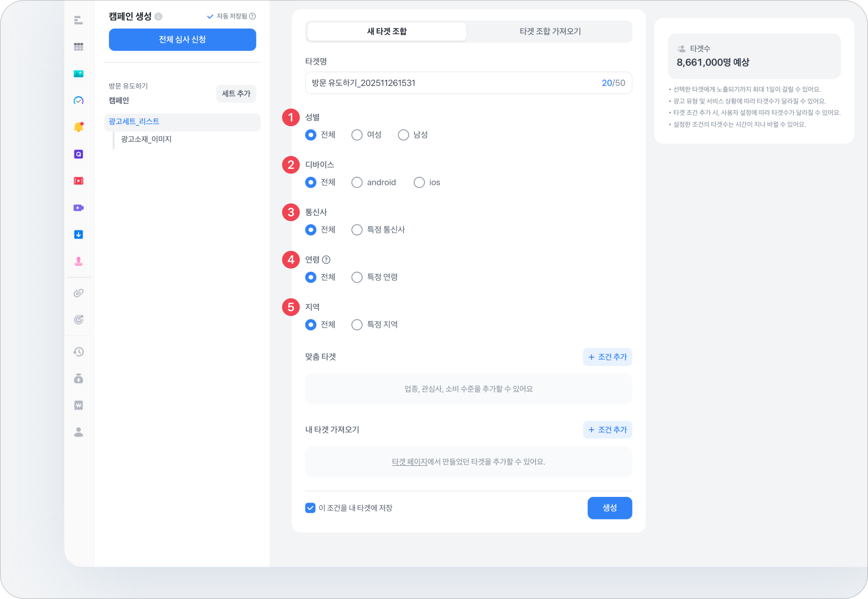Screen dimensions: 868x599
Task: Click the grid apps icon in sidebar
Action: tap(79, 47)
